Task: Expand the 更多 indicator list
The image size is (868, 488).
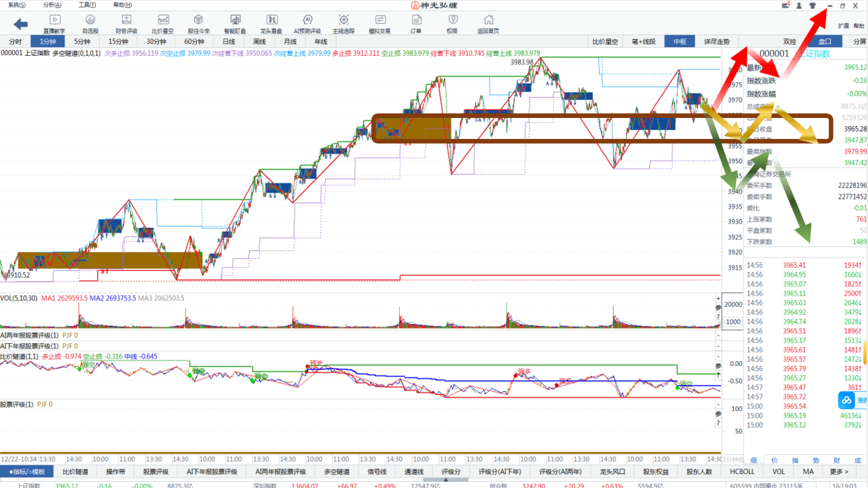Action: pos(839,472)
